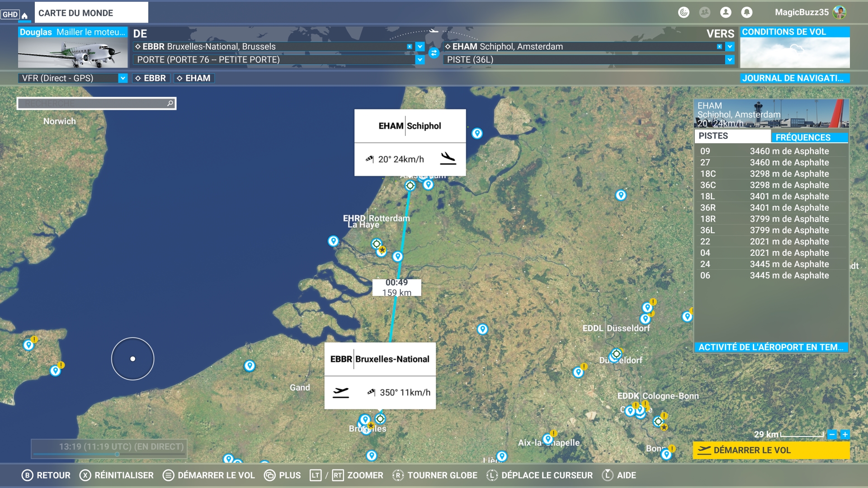This screenshot has width=868, height=488.
Task: Open the player profile icon
Action: tap(726, 13)
